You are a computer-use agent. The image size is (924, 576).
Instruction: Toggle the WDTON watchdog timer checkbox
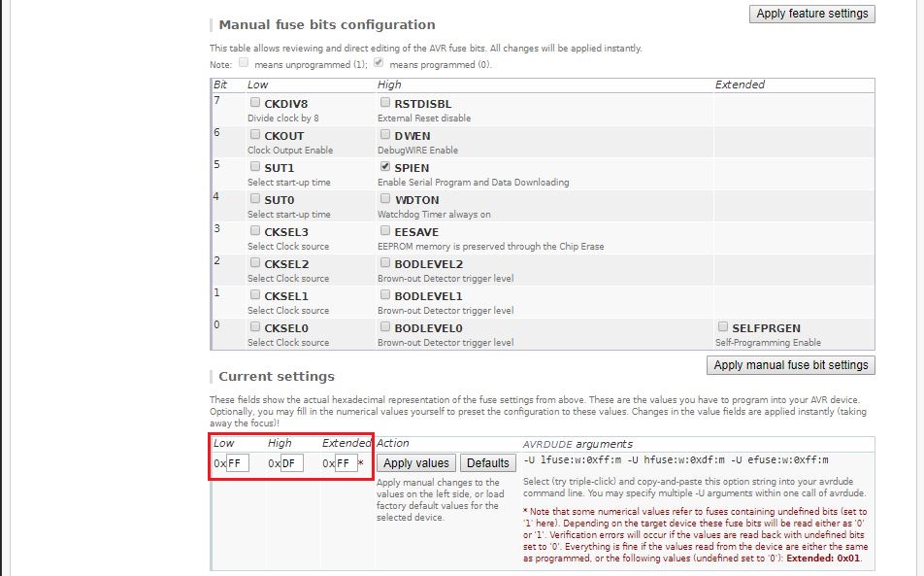click(x=385, y=199)
